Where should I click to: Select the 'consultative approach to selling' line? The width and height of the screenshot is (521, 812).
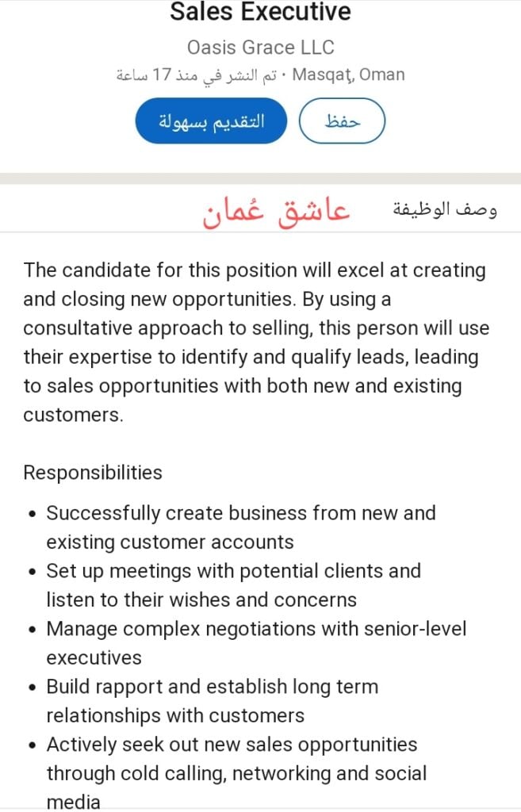[256, 328]
